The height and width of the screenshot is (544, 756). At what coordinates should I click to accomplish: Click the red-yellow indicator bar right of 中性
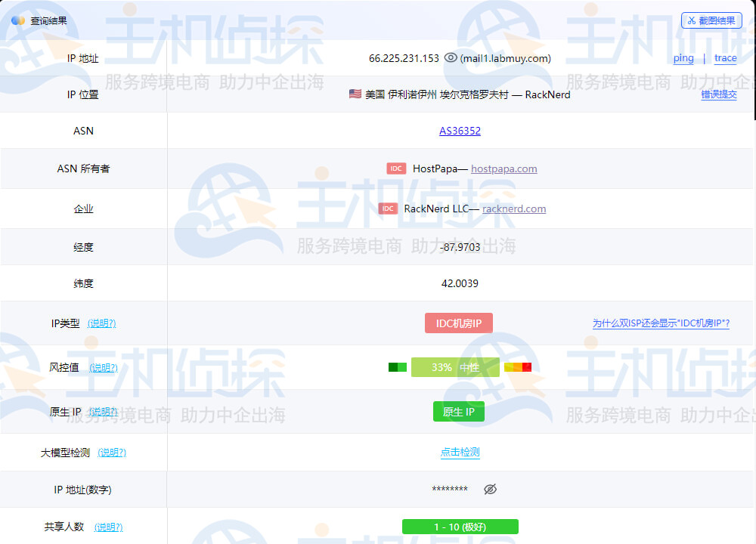[x=517, y=366]
